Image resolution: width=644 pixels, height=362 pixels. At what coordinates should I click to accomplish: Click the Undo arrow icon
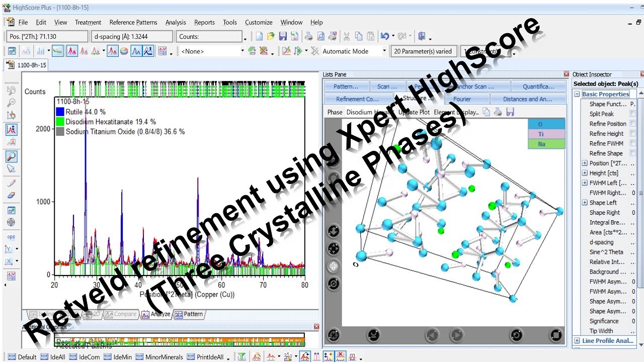tap(384, 36)
